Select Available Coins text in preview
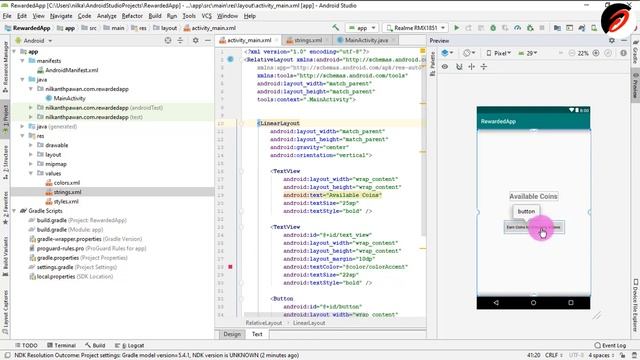This screenshot has width=640, height=360. coord(533,196)
